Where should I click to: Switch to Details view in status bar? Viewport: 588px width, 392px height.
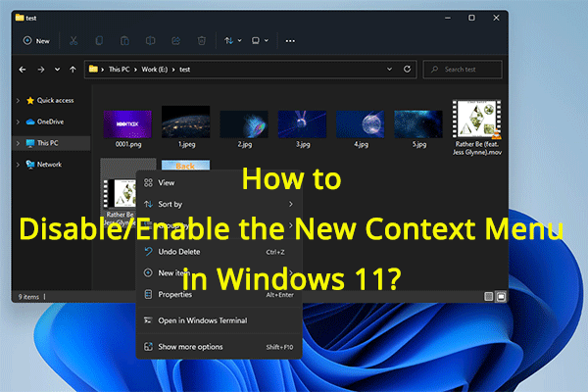click(488, 297)
